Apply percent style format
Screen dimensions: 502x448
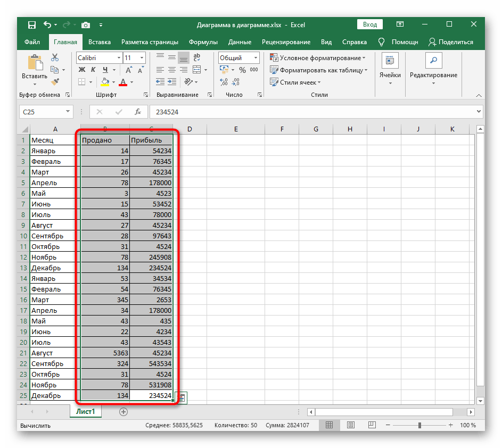242,70
